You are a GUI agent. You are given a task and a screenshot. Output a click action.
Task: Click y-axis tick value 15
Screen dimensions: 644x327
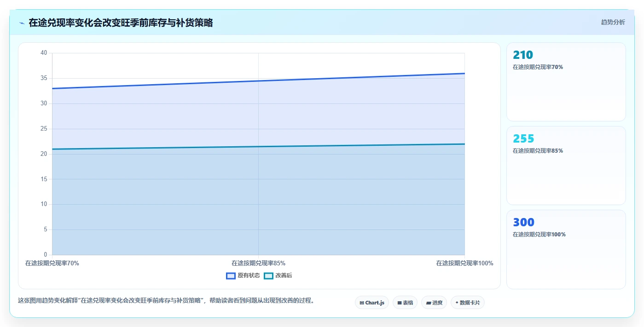point(44,179)
